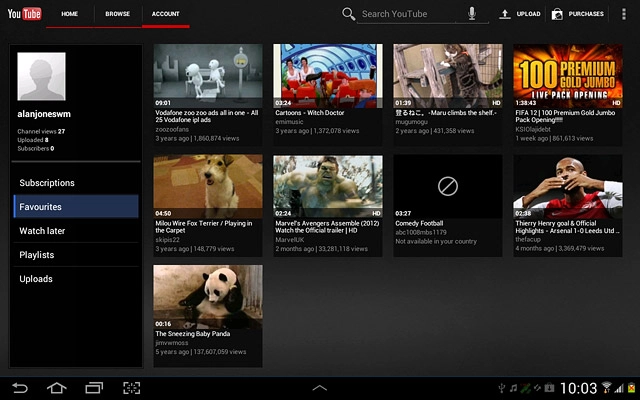Image resolution: width=640 pixels, height=400 pixels.
Task: Tap the YouTube logo
Action: pos(23,14)
